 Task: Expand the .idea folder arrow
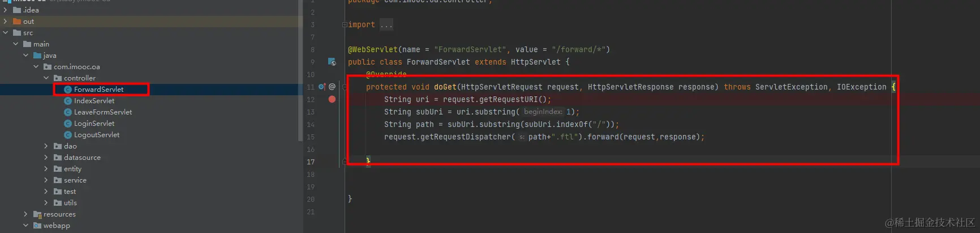(5, 10)
